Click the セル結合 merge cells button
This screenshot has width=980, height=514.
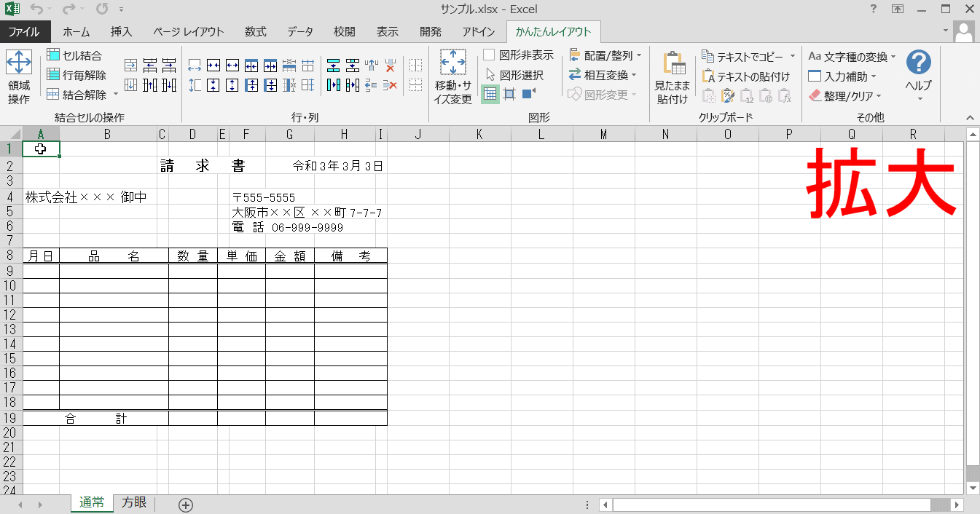tap(74, 55)
